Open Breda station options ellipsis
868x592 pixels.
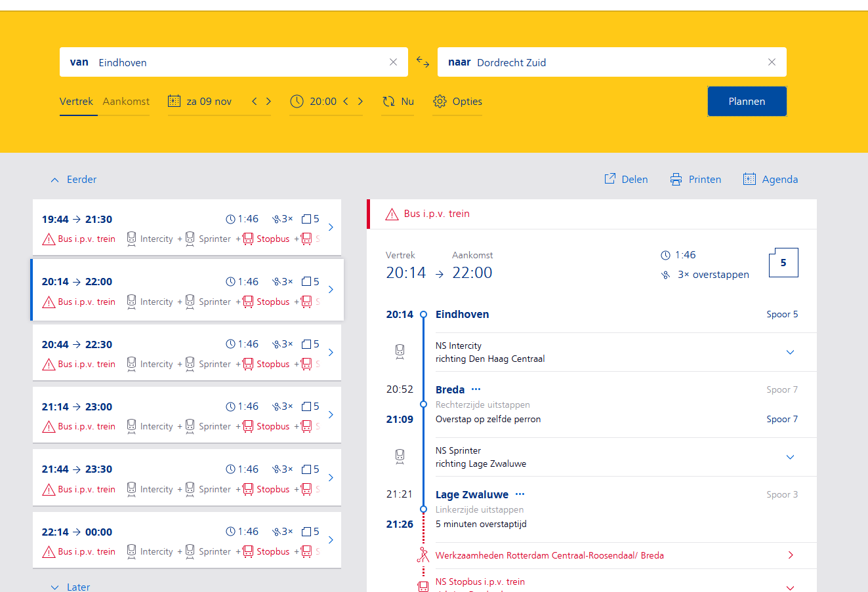point(476,389)
